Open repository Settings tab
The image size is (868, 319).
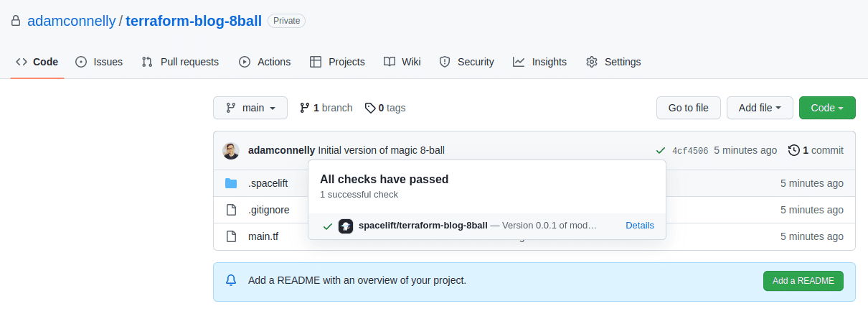coord(613,62)
